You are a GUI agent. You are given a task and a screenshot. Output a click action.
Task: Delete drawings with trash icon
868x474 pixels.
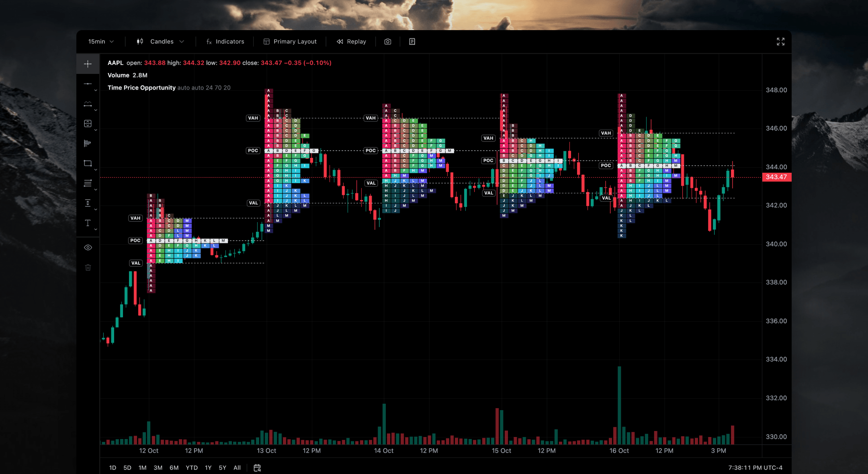[88, 267]
